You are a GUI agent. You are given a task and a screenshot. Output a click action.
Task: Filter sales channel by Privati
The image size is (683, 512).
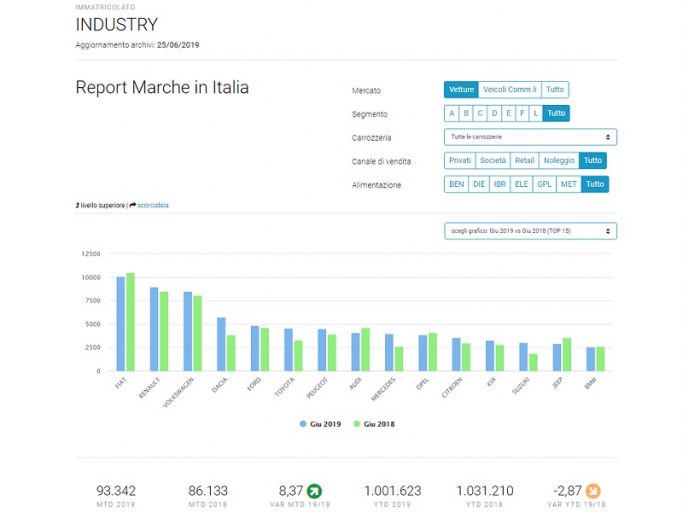pos(460,160)
